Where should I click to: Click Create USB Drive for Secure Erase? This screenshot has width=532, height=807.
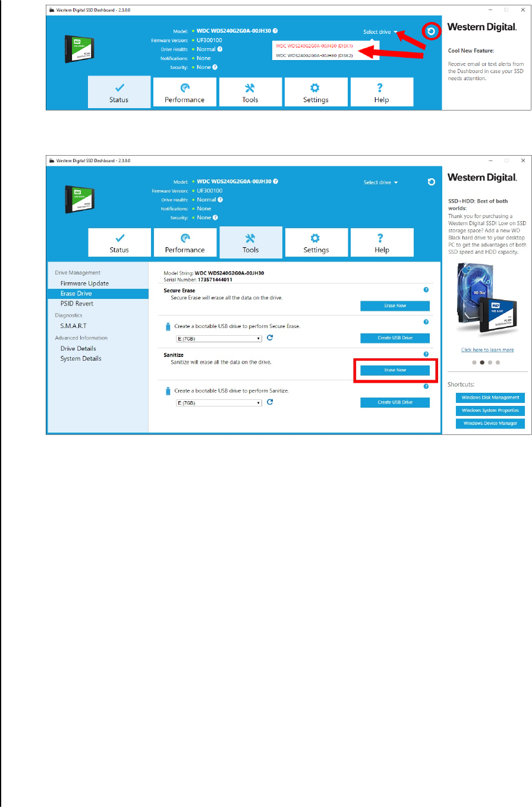pyautogui.click(x=395, y=338)
